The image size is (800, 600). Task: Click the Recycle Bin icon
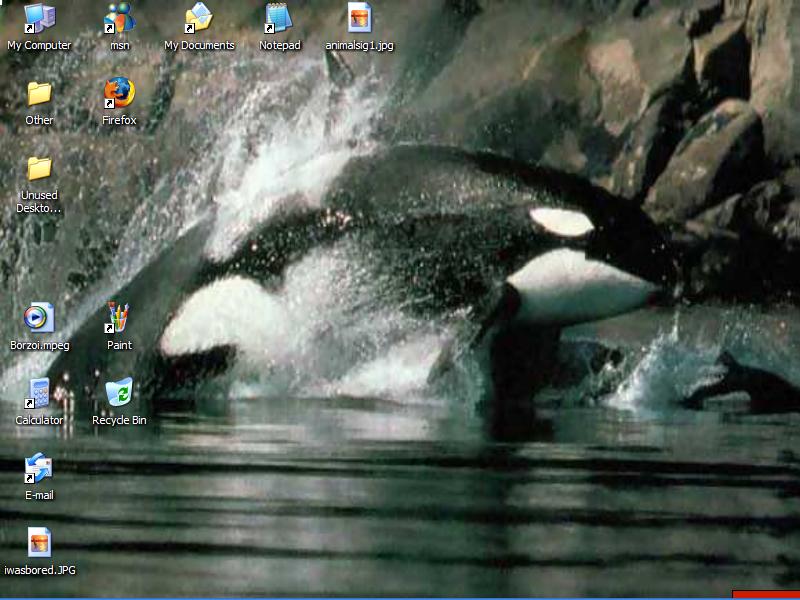click(119, 393)
